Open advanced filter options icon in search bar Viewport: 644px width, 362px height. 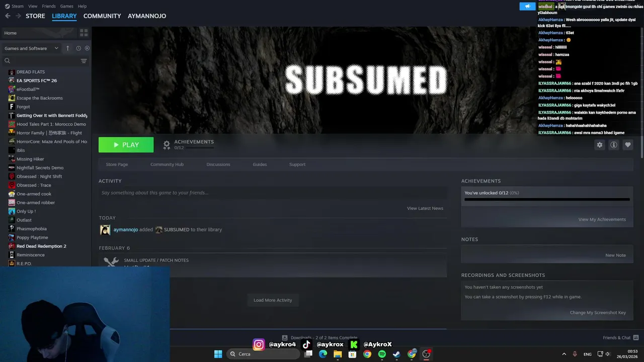pos(84,61)
